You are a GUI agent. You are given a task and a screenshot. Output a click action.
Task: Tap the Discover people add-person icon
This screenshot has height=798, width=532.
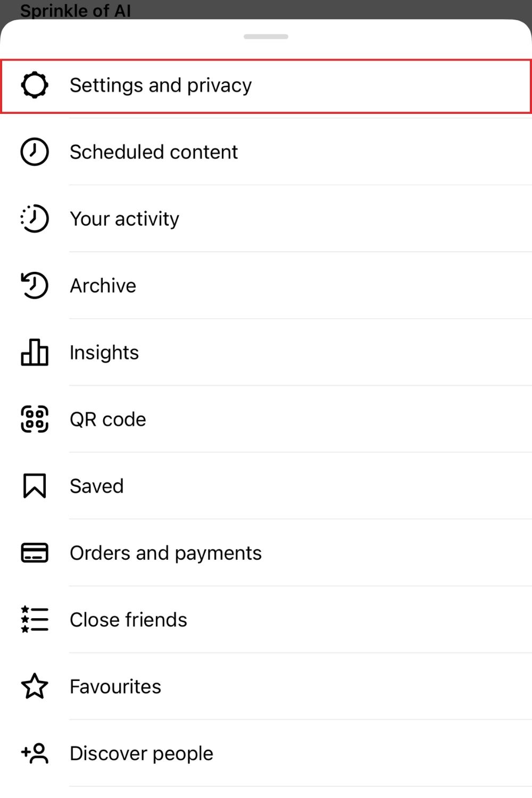coord(35,753)
